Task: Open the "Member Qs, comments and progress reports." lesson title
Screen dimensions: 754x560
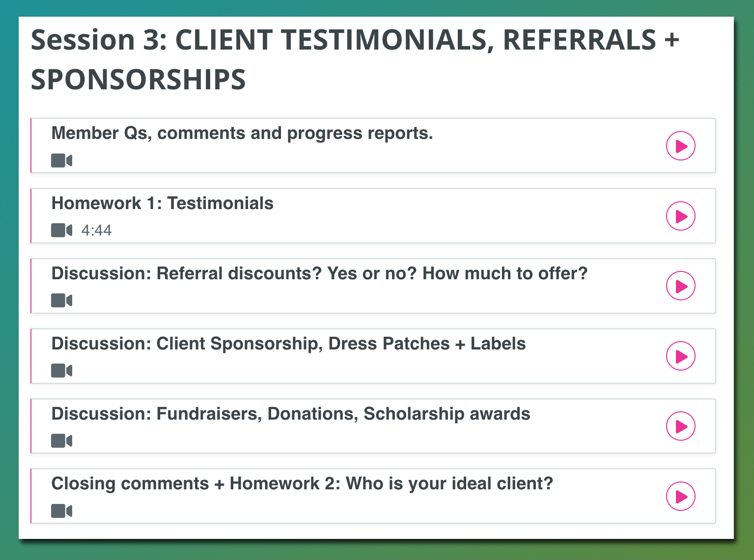Action: pos(242,133)
